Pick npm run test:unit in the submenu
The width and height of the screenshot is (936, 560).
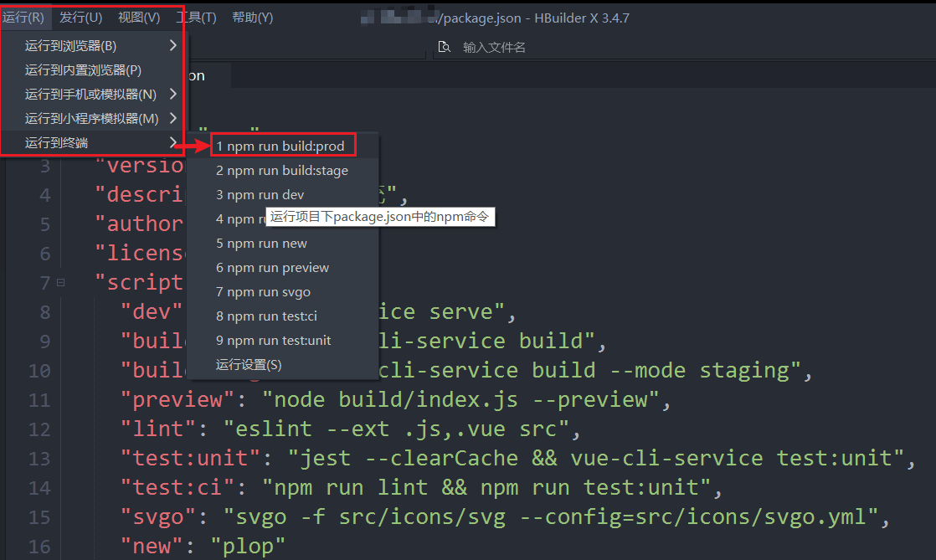pos(274,341)
